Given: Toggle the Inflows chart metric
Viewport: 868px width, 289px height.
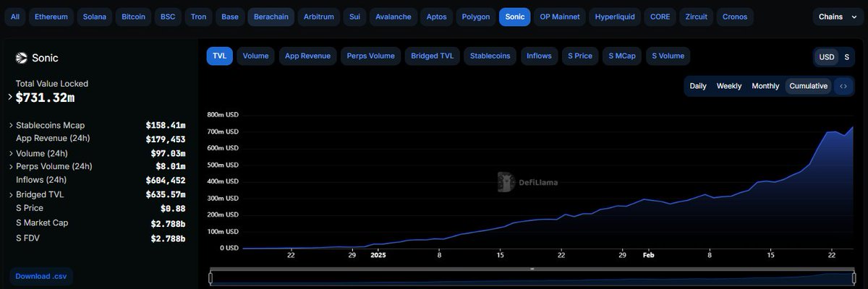Looking at the screenshot, I should pos(539,56).
